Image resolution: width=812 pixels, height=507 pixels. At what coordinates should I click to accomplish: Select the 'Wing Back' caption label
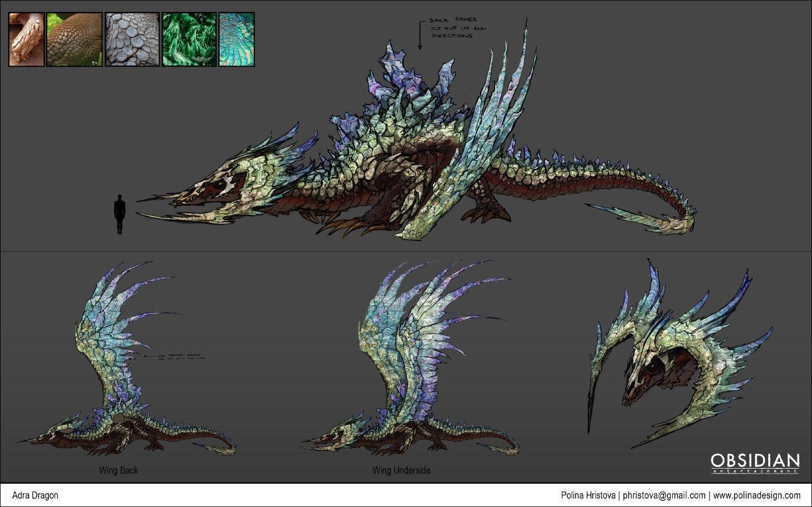pos(119,470)
